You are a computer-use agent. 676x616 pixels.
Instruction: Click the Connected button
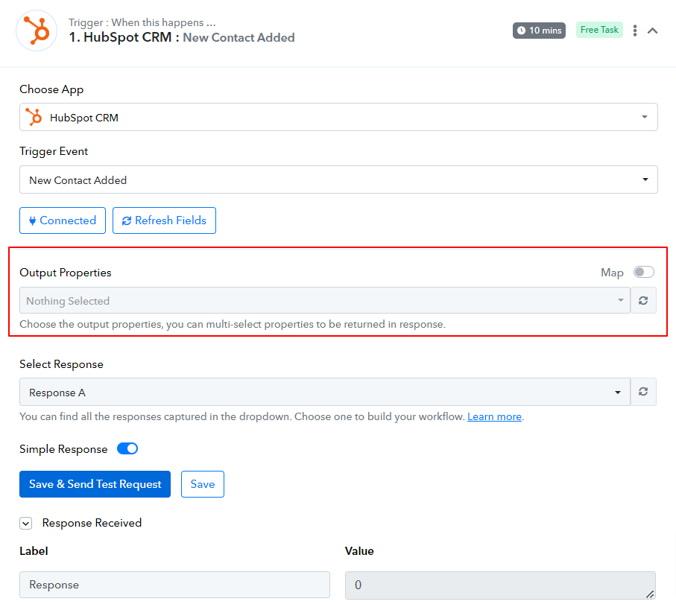(x=63, y=220)
